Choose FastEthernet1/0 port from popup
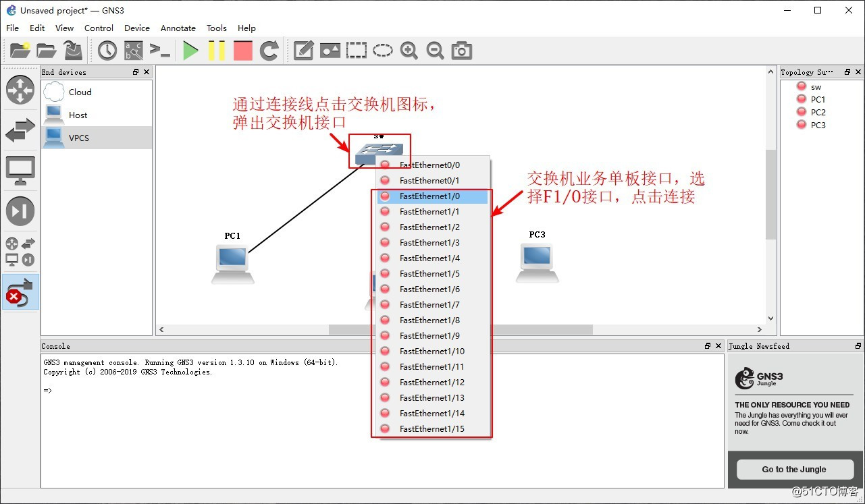 (x=432, y=196)
